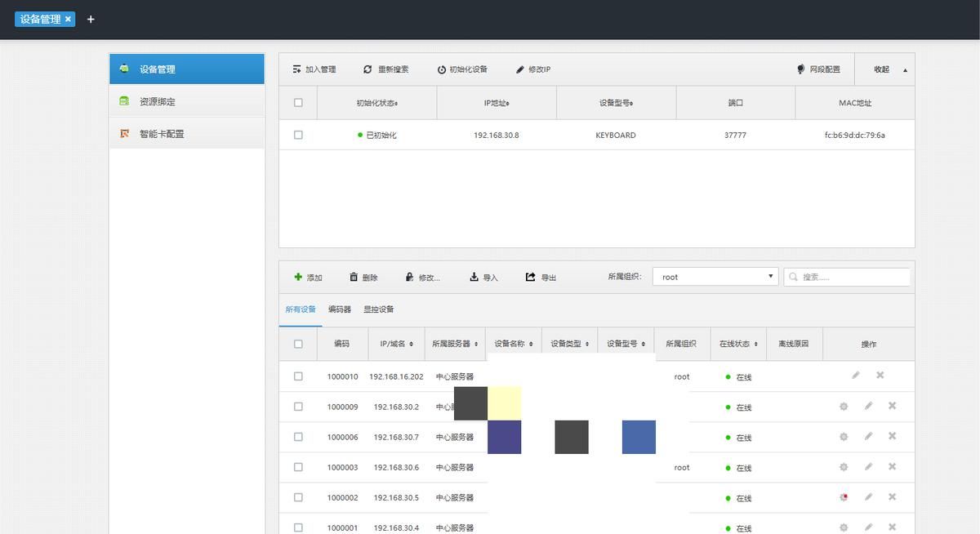Click in the 搜索 search field
Image resolution: width=980 pixels, height=534 pixels.
tap(847, 277)
